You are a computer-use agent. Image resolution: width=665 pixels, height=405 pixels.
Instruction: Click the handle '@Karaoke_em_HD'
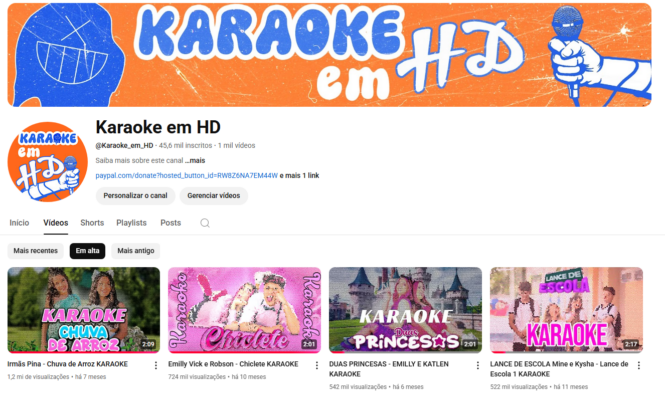(x=124, y=145)
